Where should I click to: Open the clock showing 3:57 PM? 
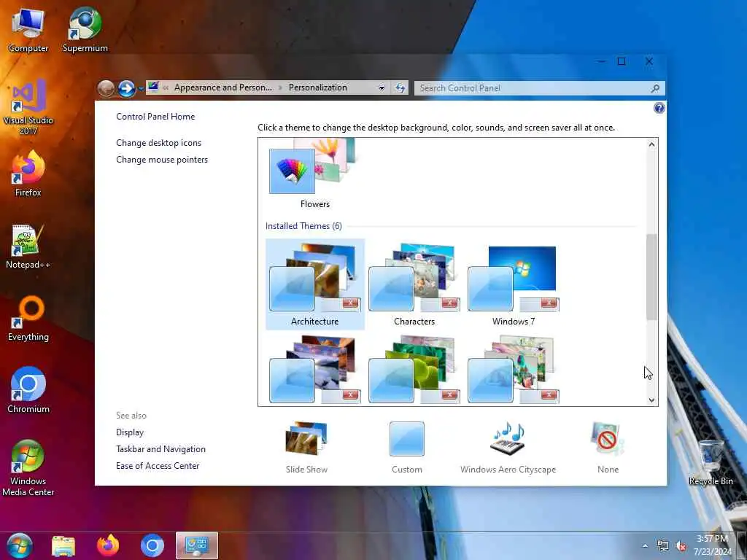(x=713, y=545)
